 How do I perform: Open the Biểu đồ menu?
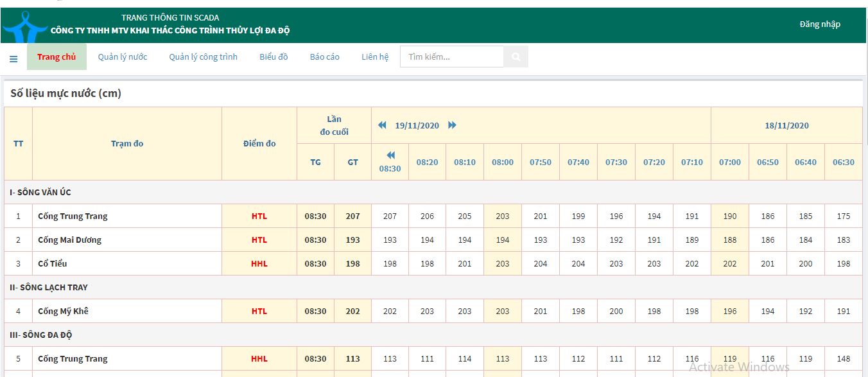273,57
